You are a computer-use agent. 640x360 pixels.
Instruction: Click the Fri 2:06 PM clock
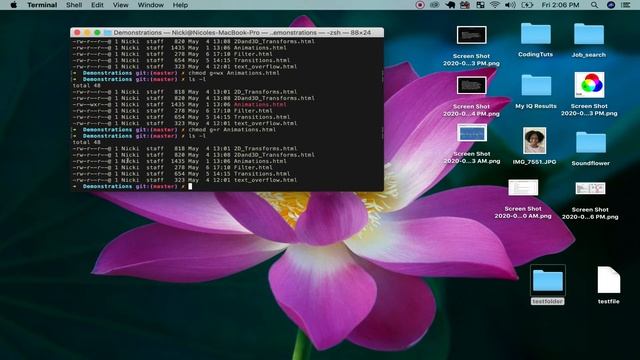click(x=560, y=5)
